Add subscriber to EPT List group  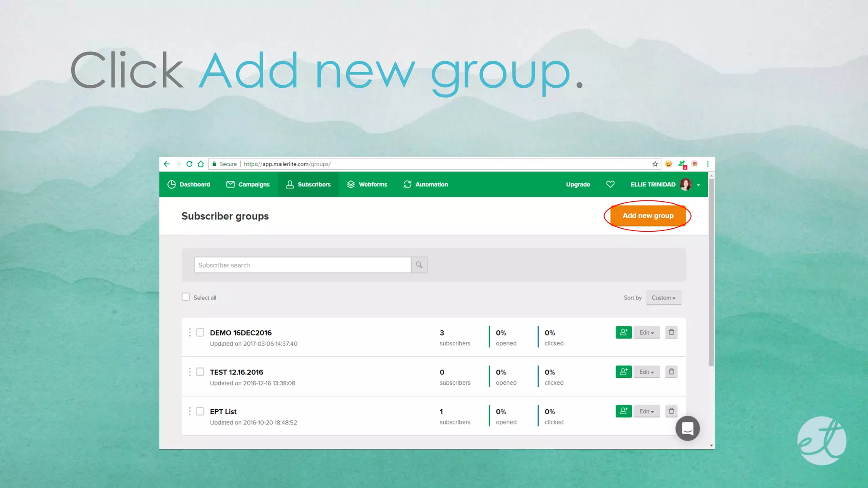tap(623, 411)
